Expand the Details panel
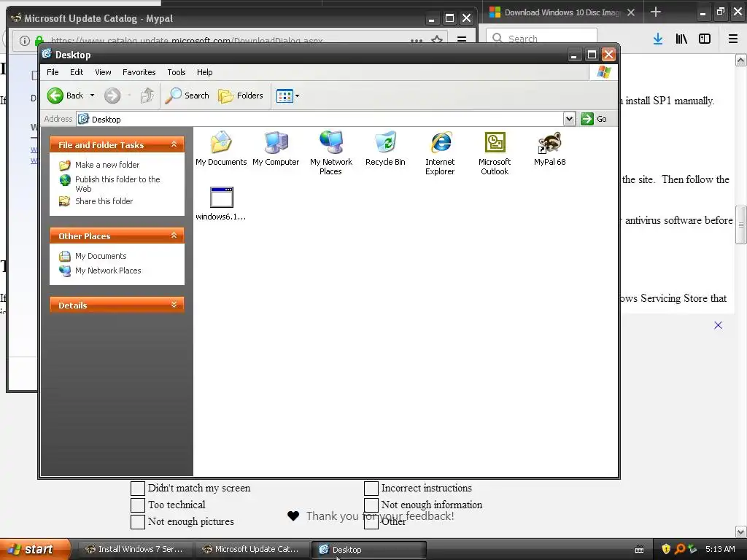 point(174,305)
